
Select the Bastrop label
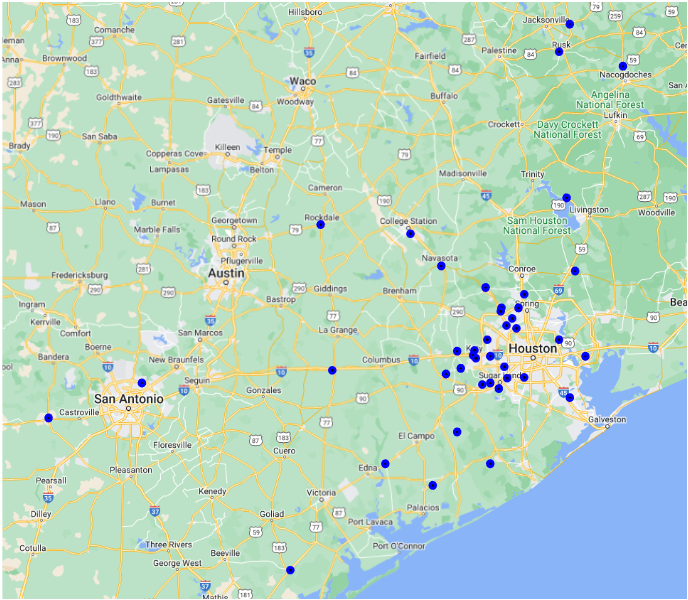point(281,299)
